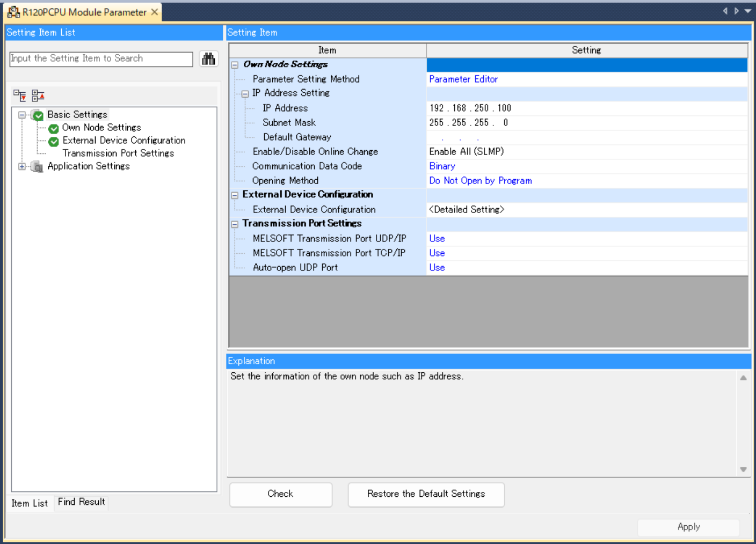
Task: Click the Own Node Settings highlighted setting cell
Action: point(587,65)
